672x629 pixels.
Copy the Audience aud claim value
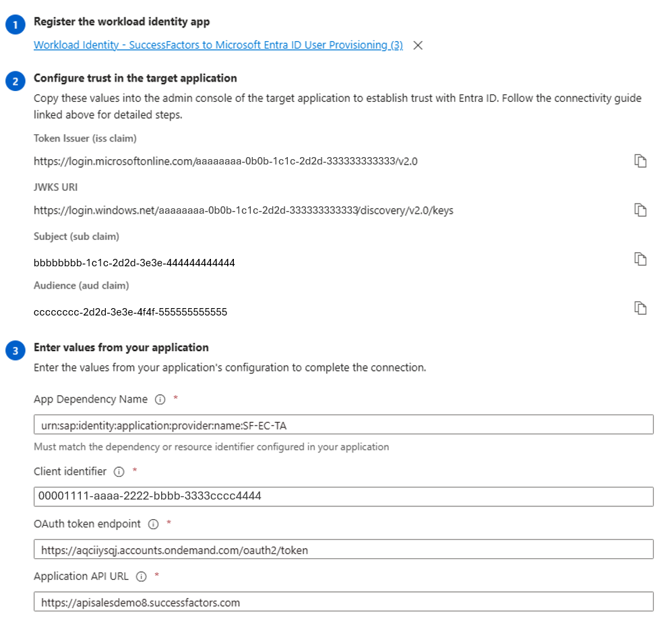(640, 308)
